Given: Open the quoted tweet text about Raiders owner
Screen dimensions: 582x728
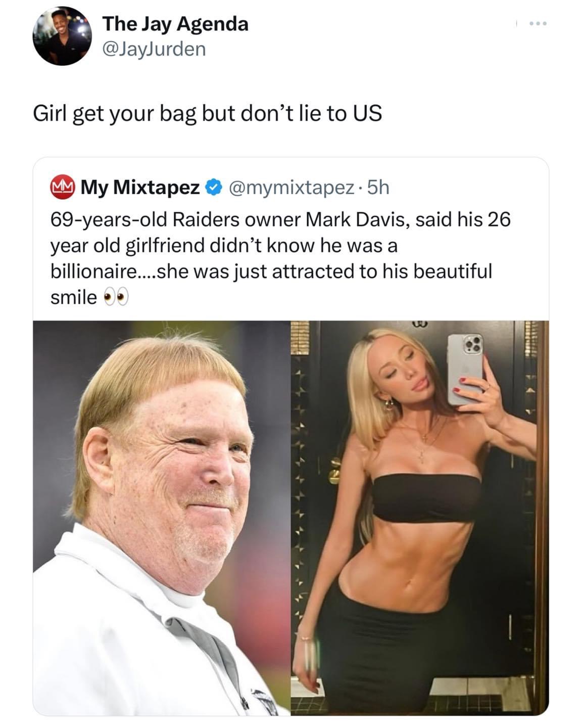Looking at the screenshot, I should pos(280,258).
